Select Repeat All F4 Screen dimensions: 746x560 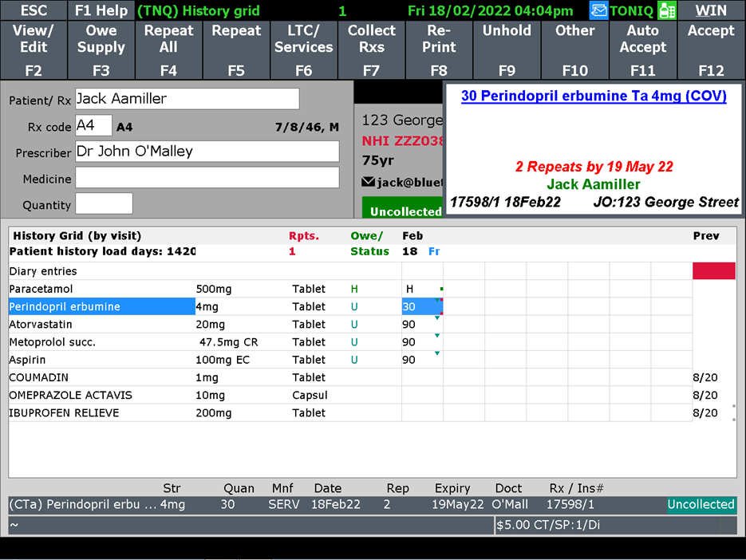[x=168, y=50]
